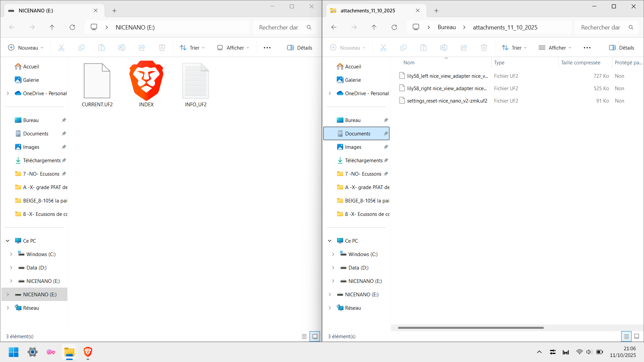This screenshot has width=644, height=362.
Task: Open the CURRENT.UF2 file icon
Action: point(97,81)
